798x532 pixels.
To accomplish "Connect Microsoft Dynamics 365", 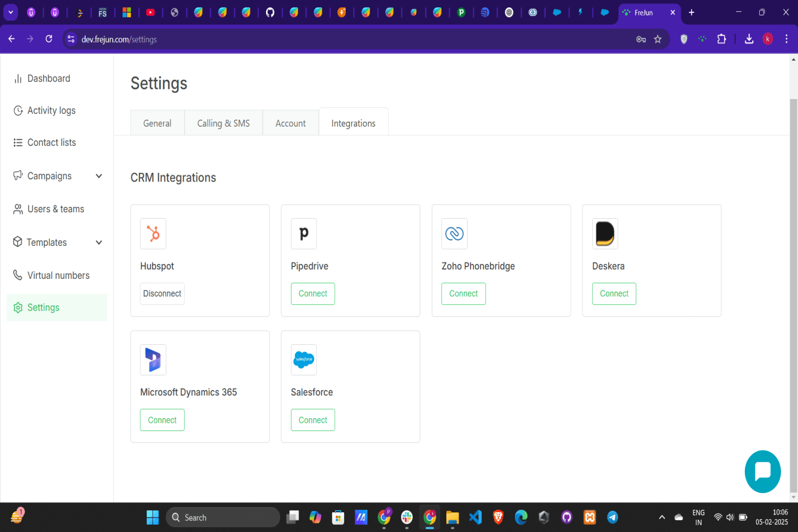I will click(x=162, y=420).
